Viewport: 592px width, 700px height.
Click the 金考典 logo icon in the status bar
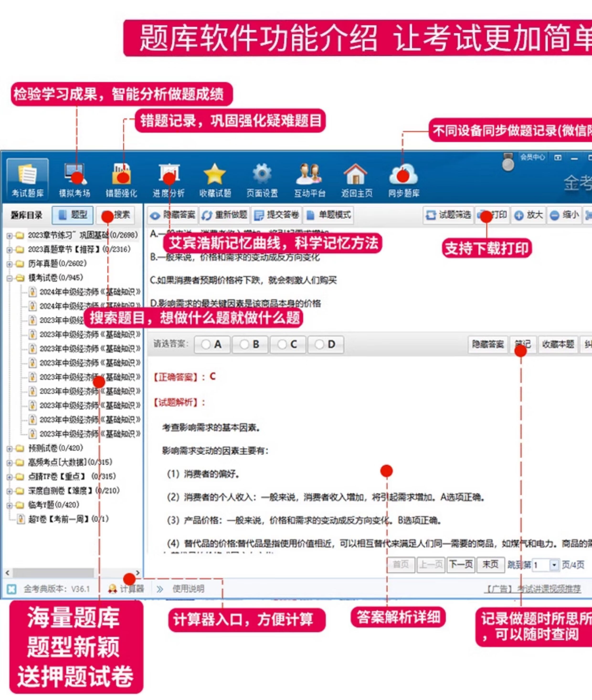coord(12,589)
